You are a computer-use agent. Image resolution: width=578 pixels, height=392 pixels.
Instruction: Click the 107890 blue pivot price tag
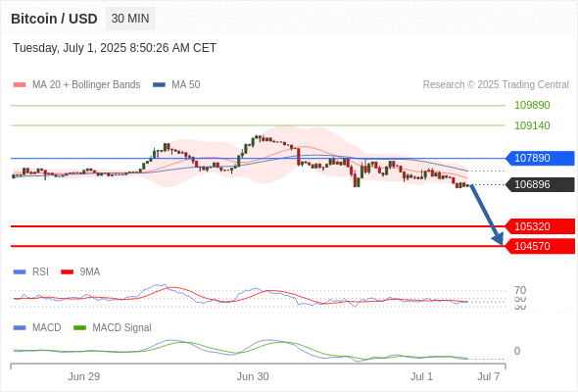pyautogui.click(x=540, y=158)
